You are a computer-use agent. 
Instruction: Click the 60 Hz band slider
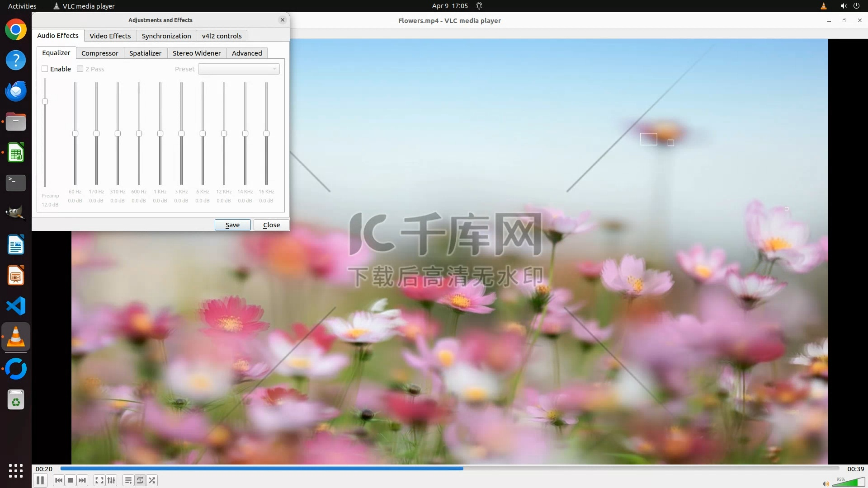[x=75, y=134]
